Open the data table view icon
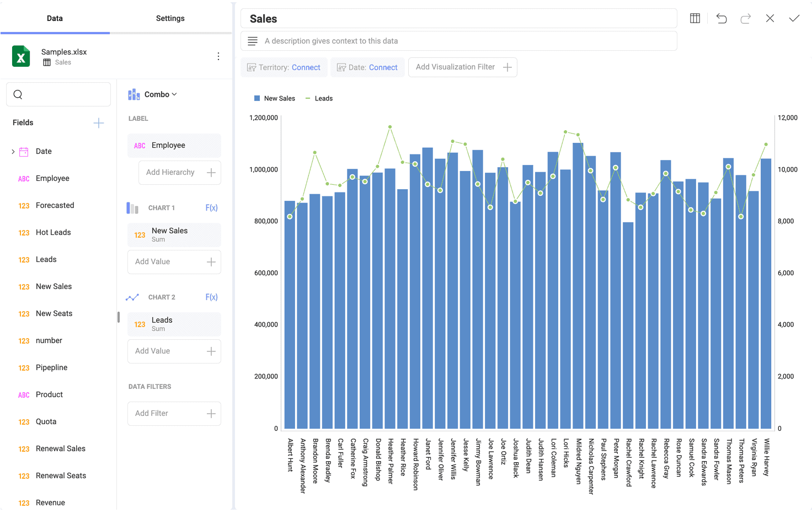This screenshot has height=524, width=812. coord(695,18)
